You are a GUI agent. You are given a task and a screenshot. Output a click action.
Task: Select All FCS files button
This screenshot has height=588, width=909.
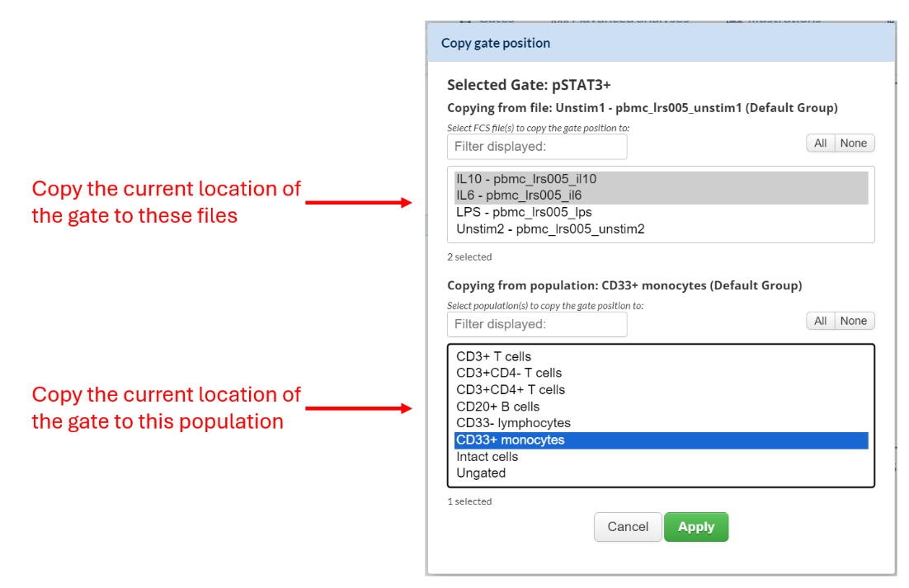[x=820, y=143]
